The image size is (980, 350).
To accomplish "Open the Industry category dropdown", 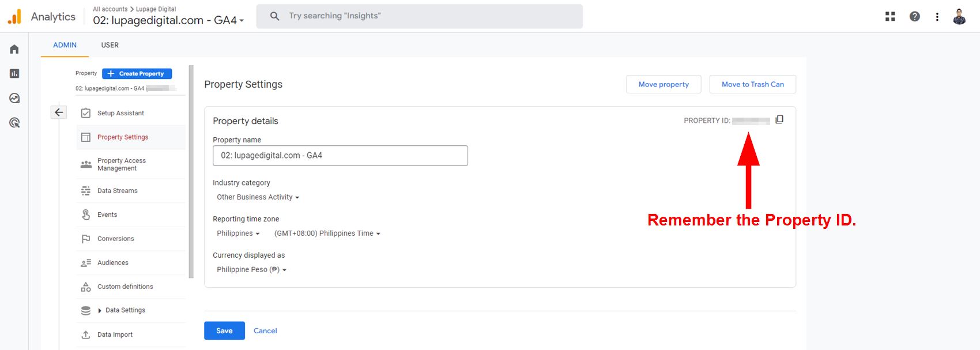I will pos(258,197).
